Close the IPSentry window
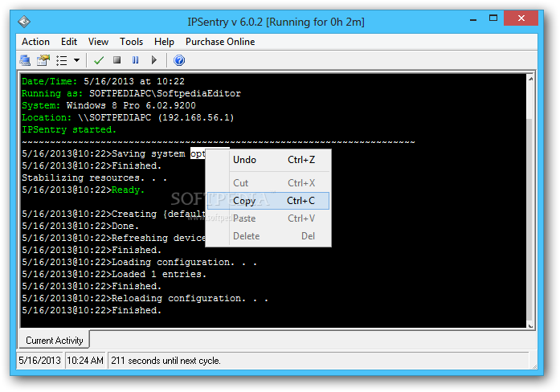 (521, 18)
